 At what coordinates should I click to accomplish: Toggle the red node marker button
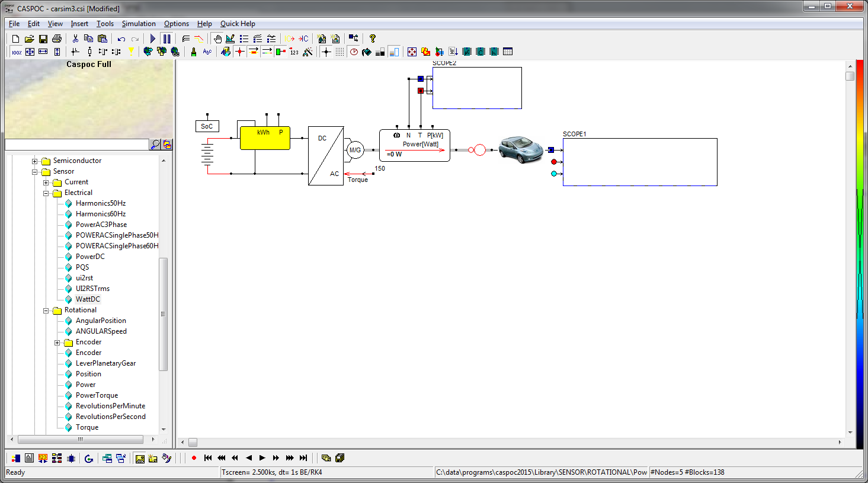(239, 52)
